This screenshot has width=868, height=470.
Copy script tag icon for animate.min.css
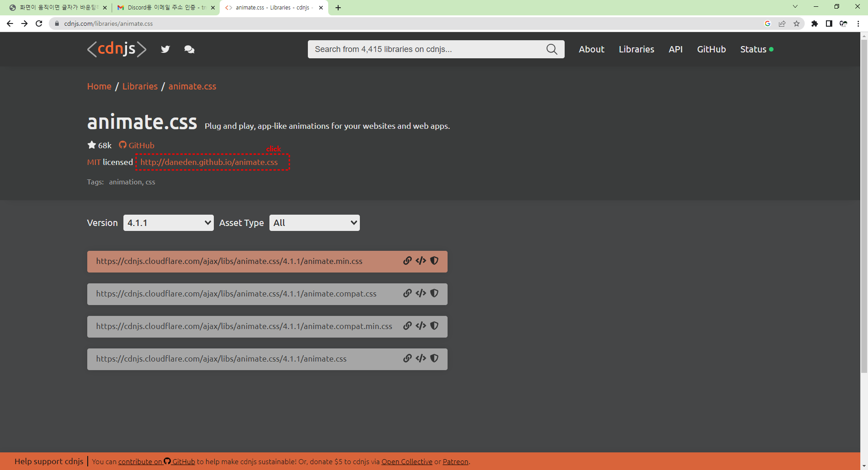(421, 261)
